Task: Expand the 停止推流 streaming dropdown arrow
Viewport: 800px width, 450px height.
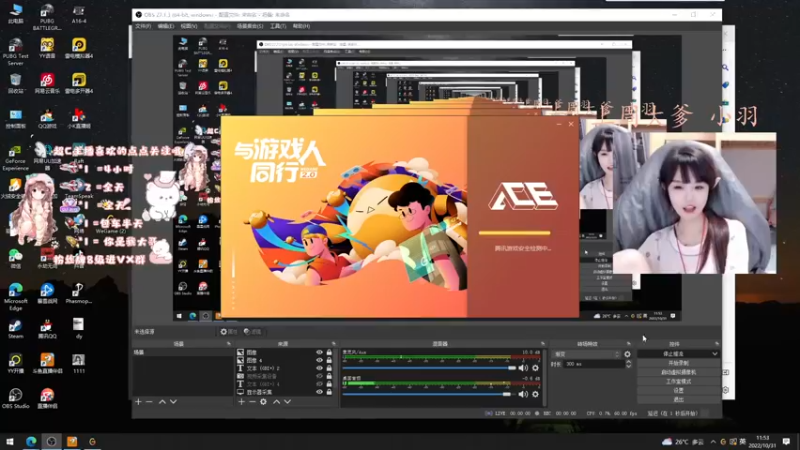Action: coord(715,354)
